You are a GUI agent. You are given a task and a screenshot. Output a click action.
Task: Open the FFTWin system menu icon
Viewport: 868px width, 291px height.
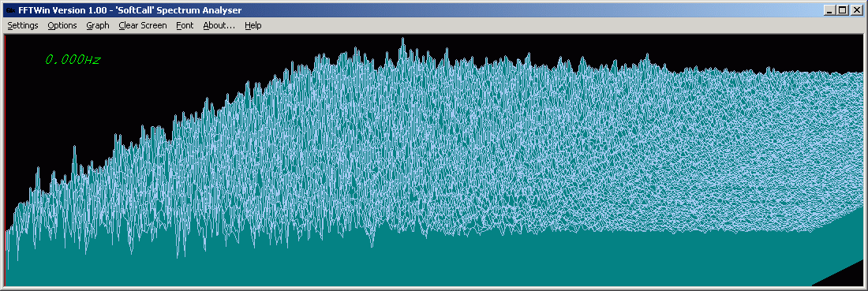(x=10, y=10)
